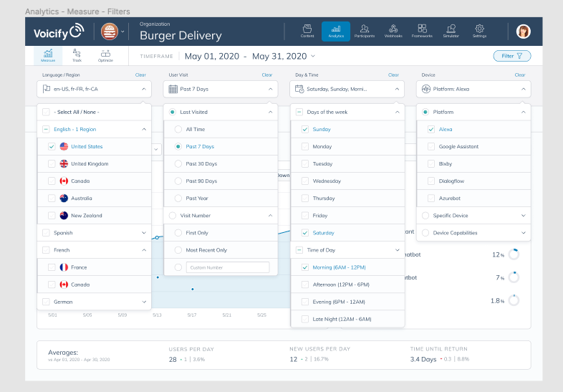The height and width of the screenshot is (392, 563).
Task: Select the Measure tab
Action: pyautogui.click(x=48, y=55)
